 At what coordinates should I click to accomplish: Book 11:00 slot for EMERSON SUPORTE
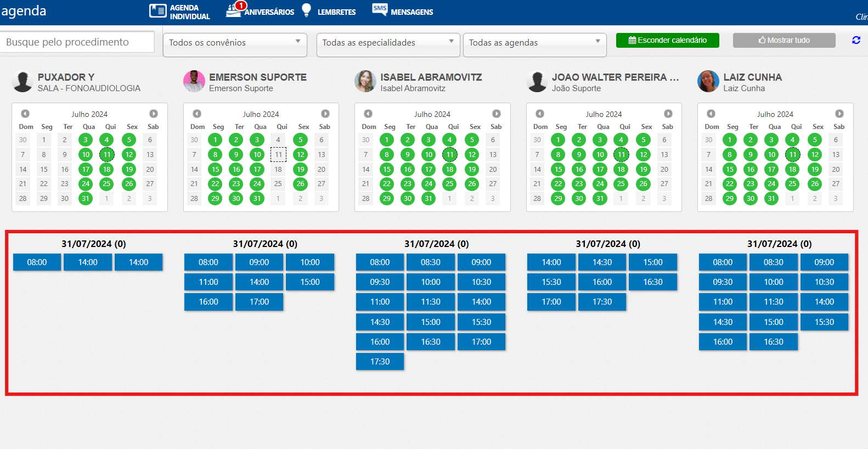pos(208,282)
